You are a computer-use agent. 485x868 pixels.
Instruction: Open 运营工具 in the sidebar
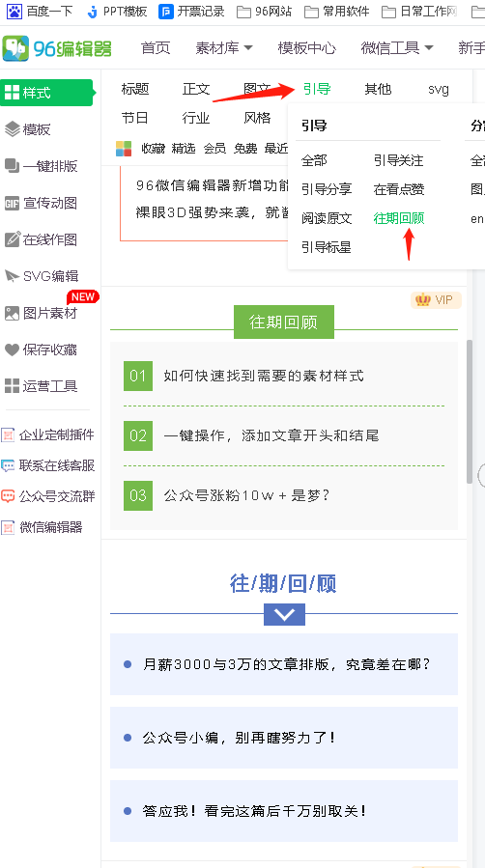pyautogui.click(x=41, y=386)
